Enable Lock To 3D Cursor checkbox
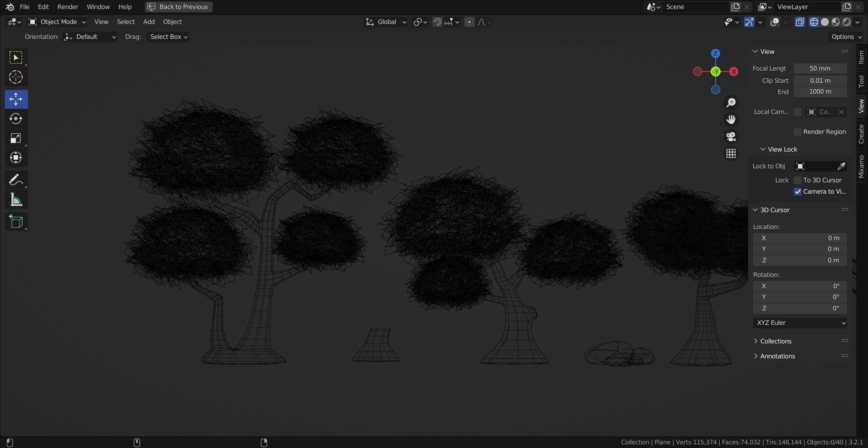The height and width of the screenshot is (448, 868). click(798, 180)
